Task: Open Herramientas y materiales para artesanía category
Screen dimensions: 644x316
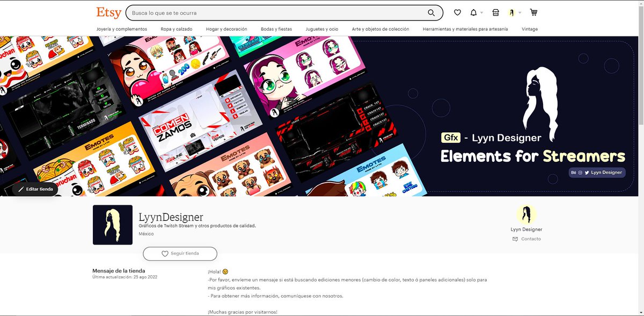Action: click(465, 29)
